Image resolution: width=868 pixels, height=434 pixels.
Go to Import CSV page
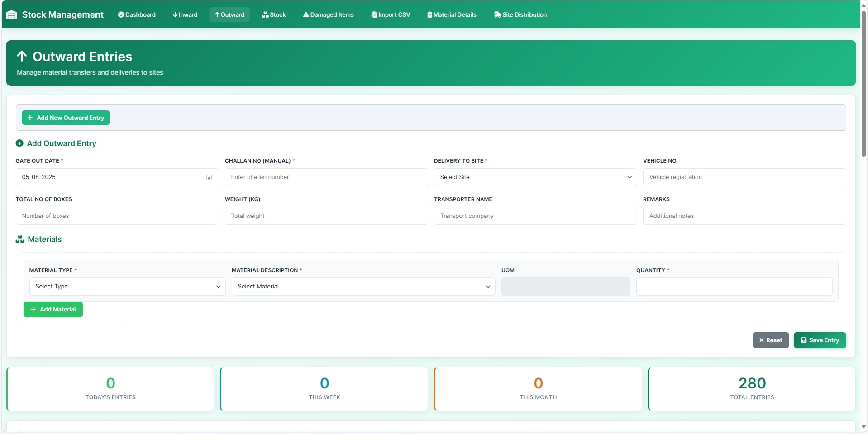pos(391,14)
